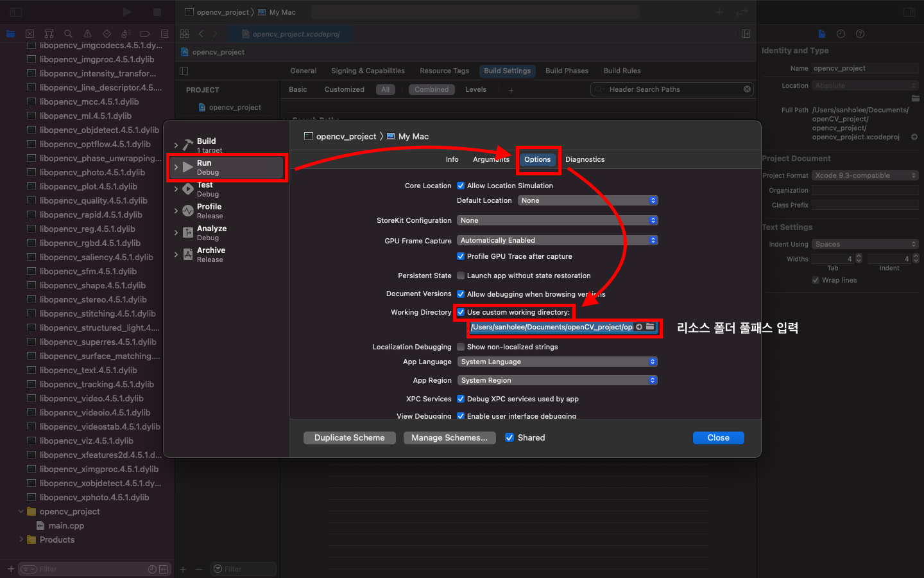Viewport: 924px width, 578px height.
Task: Toggle the targets list sidebar icon
Action: pos(184,71)
